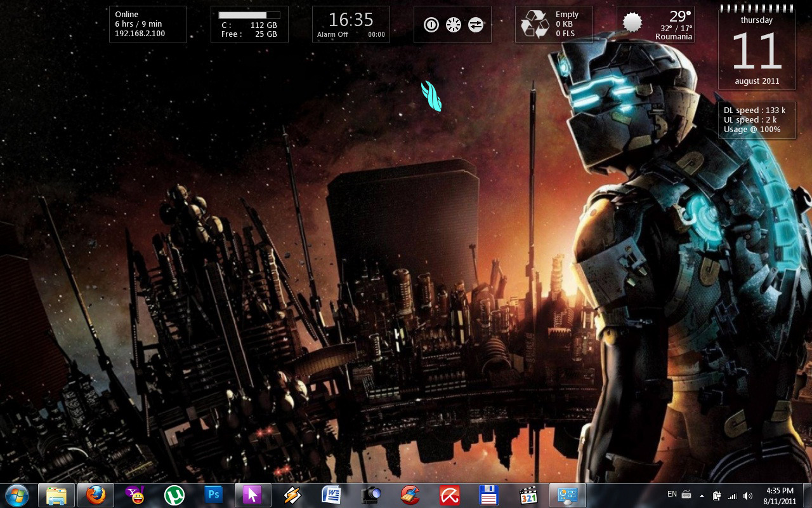Click the 6 hrs / 9 min uptime text
The image size is (812, 508).
click(x=138, y=24)
